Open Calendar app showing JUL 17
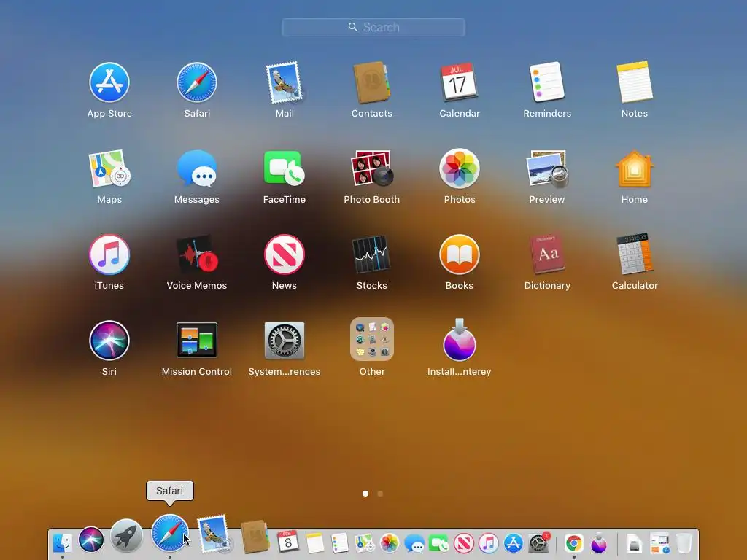 tap(460, 82)
